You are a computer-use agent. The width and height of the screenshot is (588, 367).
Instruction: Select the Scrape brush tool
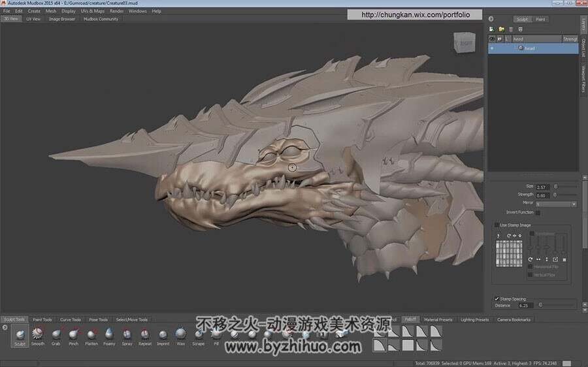[x=199, y=336]
